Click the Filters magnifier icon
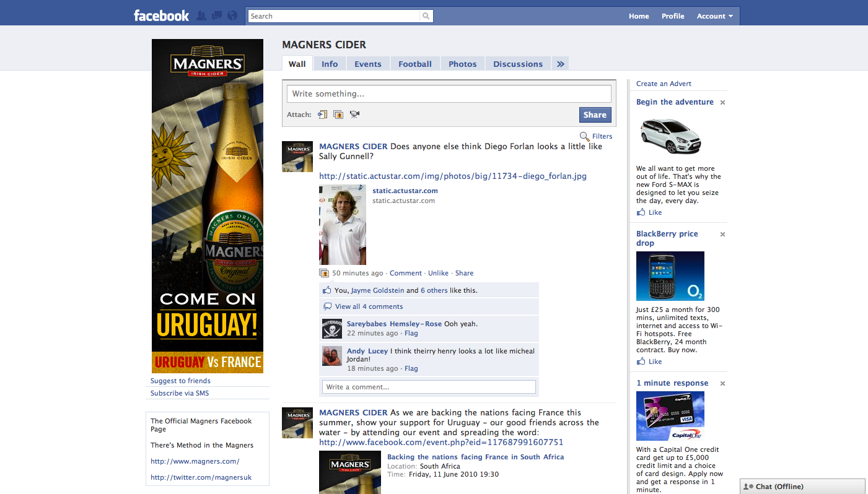 [x=584, y=136]
